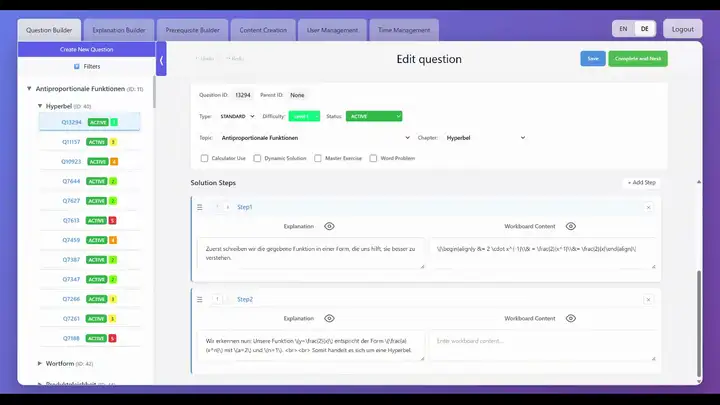Click the Step2 workboard content field

point(543,345)
